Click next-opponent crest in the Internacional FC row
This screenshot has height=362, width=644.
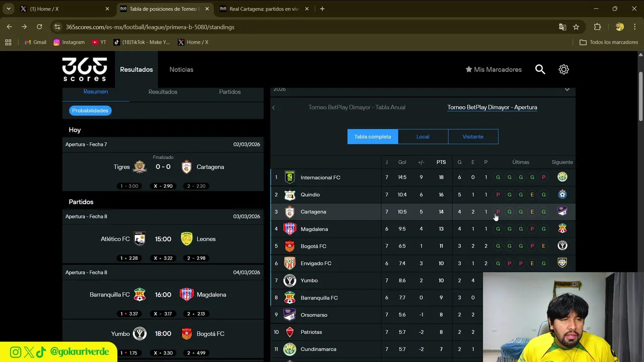(562, 177)
